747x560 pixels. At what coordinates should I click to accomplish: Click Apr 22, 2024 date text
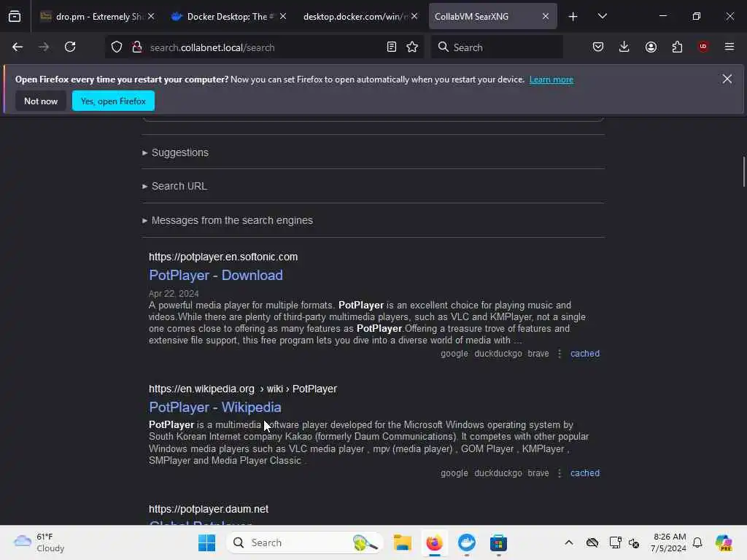click(x=174, y=293)
